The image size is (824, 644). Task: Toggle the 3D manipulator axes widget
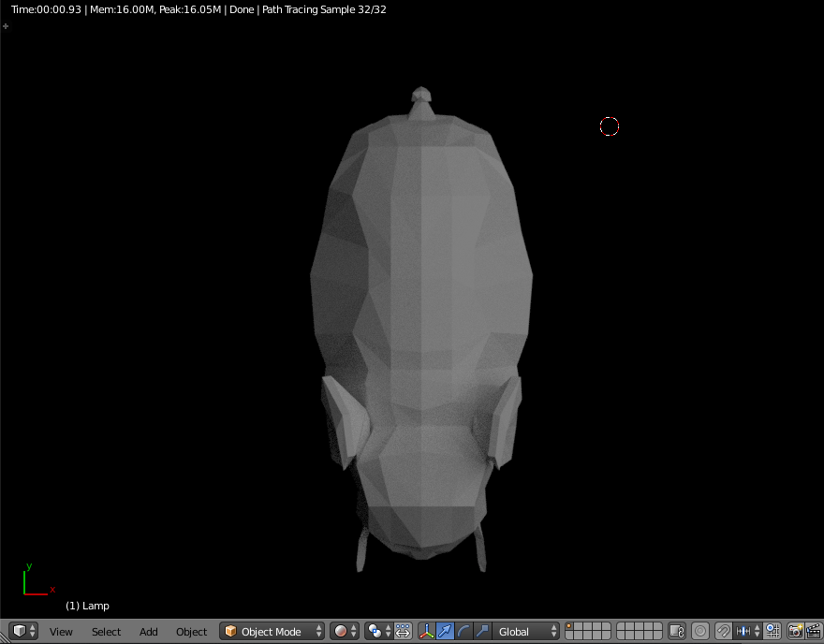pos(426,631)
